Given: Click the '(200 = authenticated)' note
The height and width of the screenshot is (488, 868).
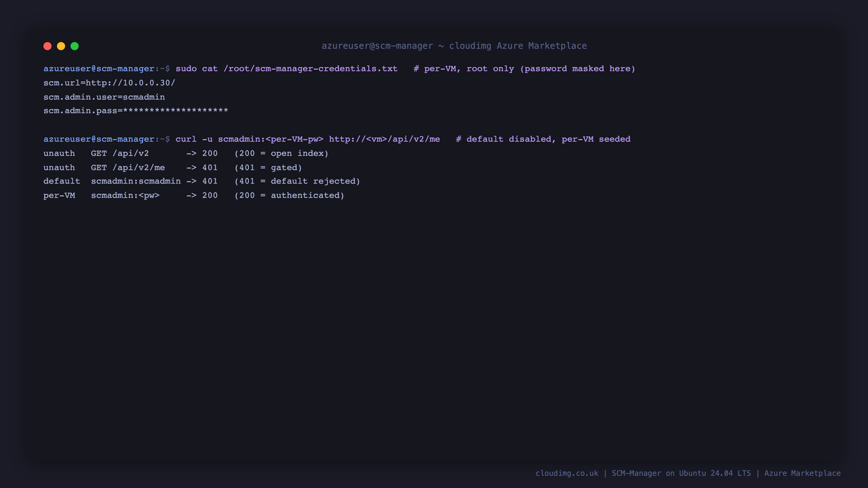Looking at the screenshot, I should (x=290, y=195).
